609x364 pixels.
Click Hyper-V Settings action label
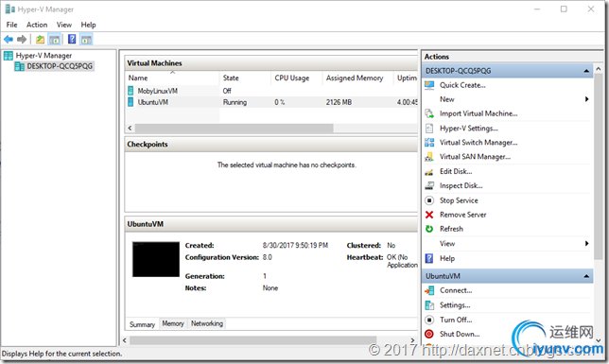point(469,129)
